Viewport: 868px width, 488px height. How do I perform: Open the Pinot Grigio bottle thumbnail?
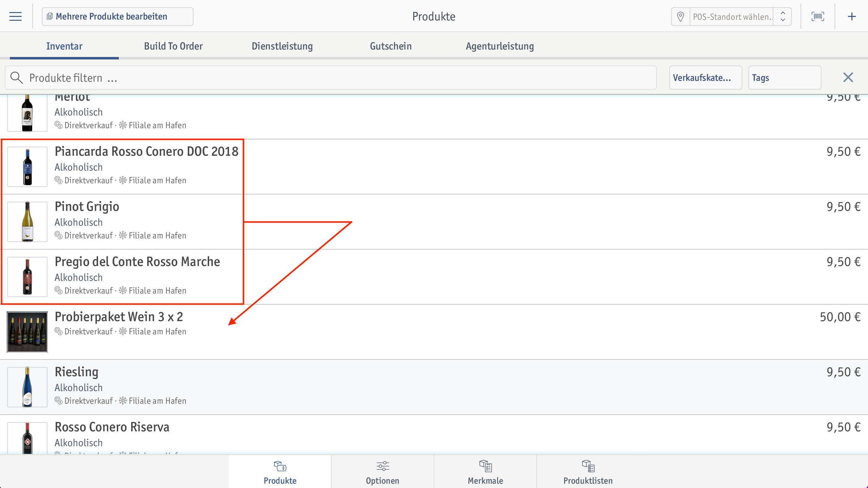[x=27, y=222]
